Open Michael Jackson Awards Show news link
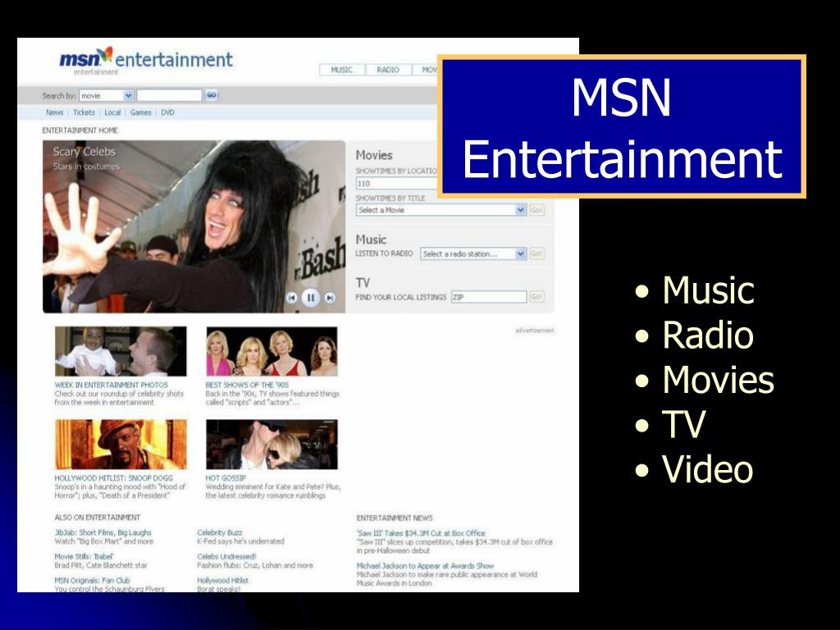This screenshot has width=840, height=630. coord(426,566)
